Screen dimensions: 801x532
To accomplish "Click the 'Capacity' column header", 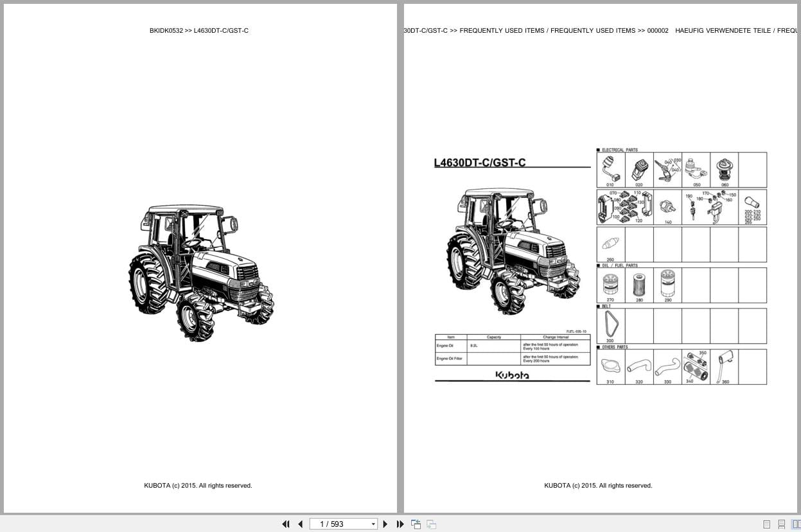I will coord(494,337).
